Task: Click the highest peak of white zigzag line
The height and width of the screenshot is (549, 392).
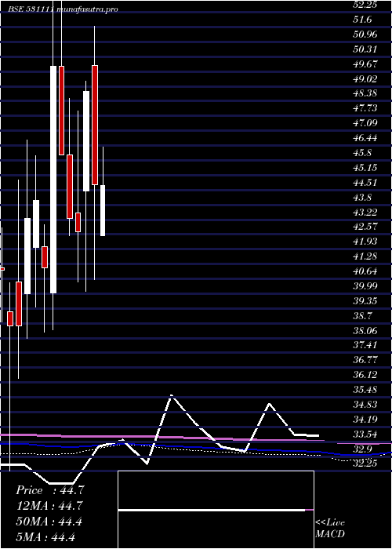Action: [x=172, y=395]
